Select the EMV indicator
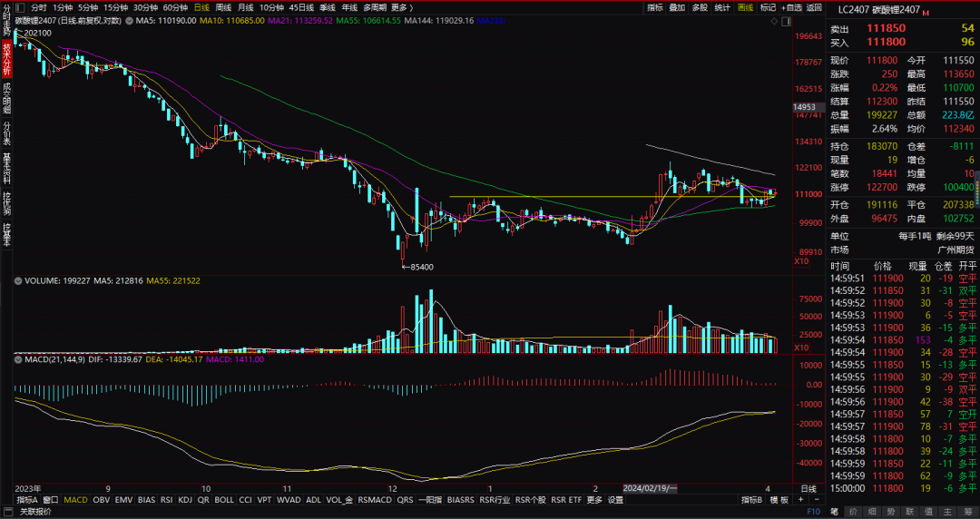 [x=123, y=500]
